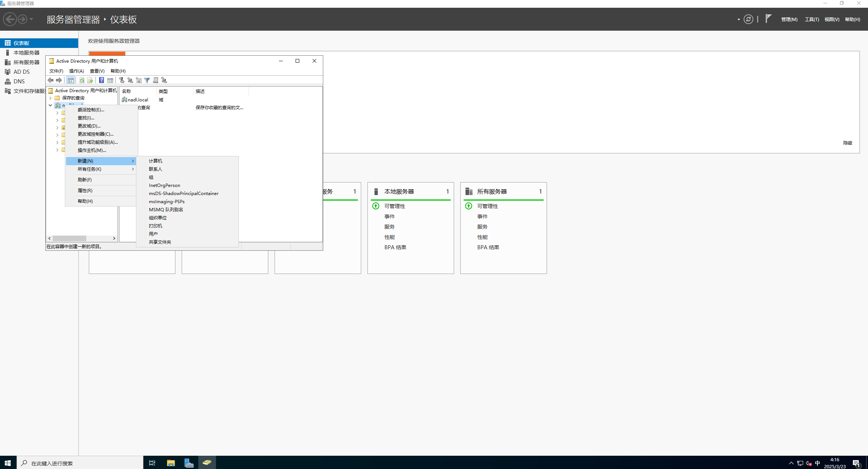868x469 pixels.
Task: Click Server Manager refresh circular icon
Action: 748,19
